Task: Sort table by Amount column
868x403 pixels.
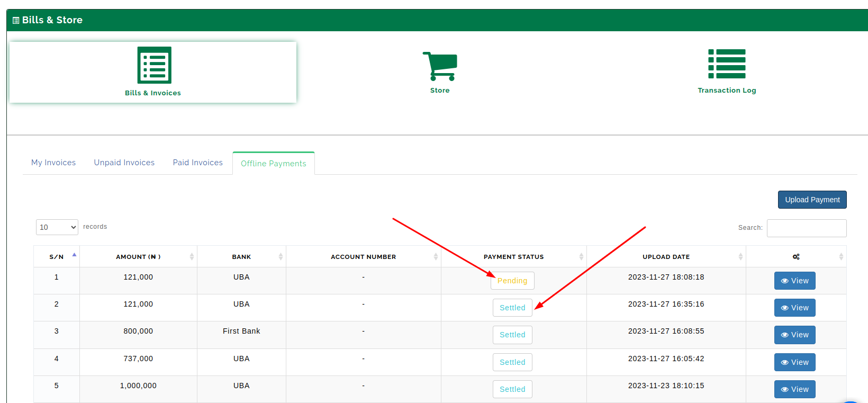Action: (x=138, y=257)
